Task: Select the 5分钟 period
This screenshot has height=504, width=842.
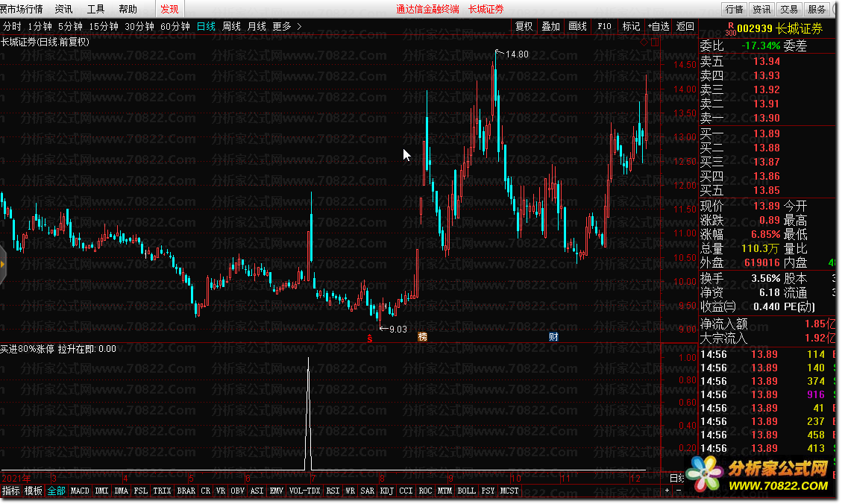Action: pyautogui.click(x=70, y=26)
